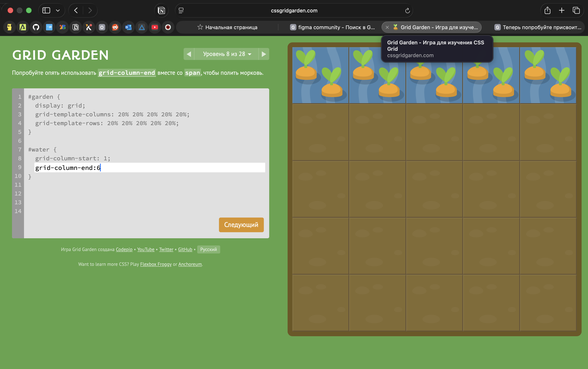Image resolution: width=588 pixels, height=369 pixels.
Task: Open the sidebar options chevron dropdown
Action: 58,10
